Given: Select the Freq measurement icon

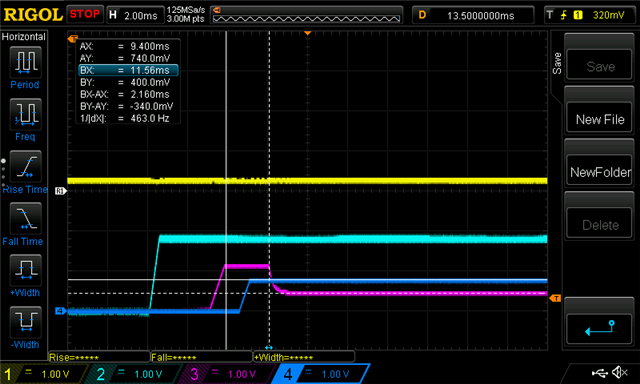Looking at the screenshot, I should (25, 114).
